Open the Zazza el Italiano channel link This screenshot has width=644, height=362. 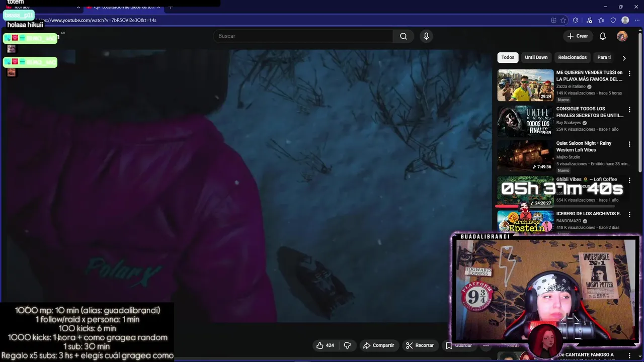571,86
